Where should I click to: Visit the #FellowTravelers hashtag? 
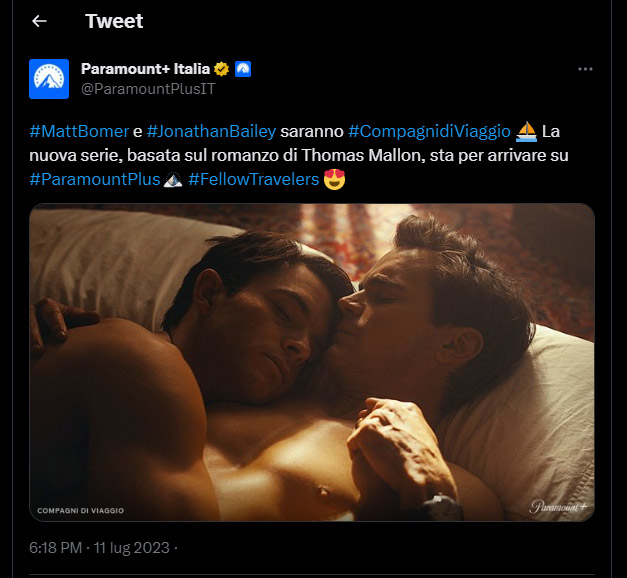(x=253, y=180)
